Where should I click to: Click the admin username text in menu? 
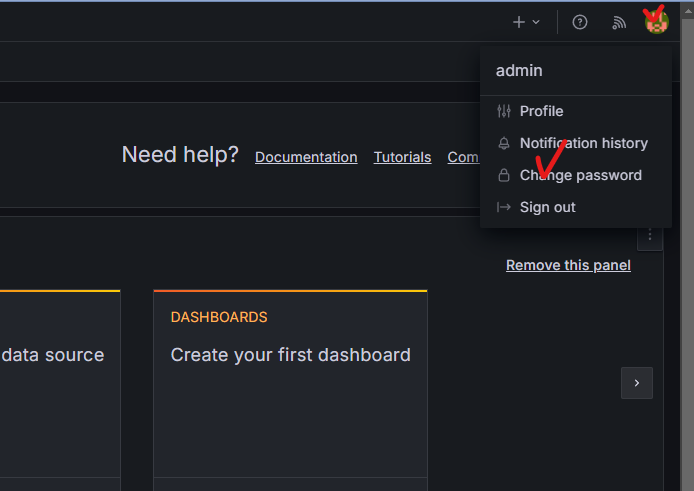[x=519, y=71]
